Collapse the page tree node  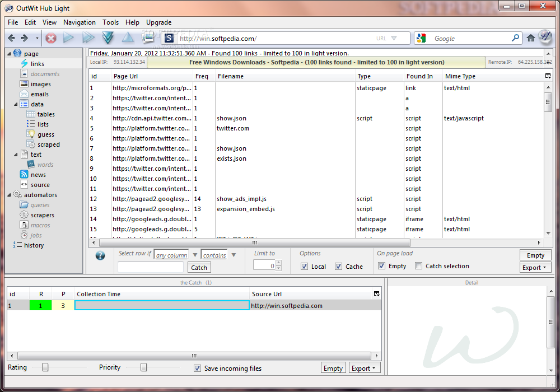coord(9,54)
